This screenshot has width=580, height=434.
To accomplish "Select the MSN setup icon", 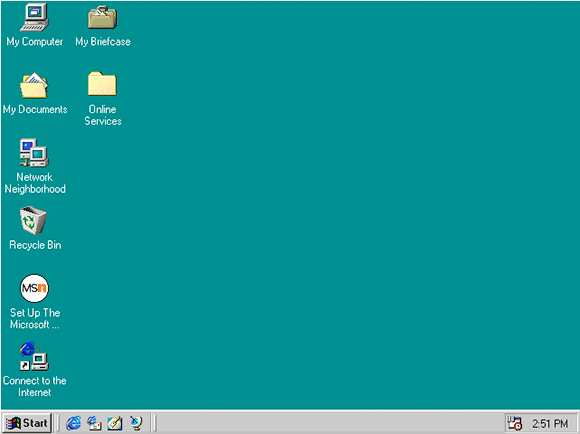I will coord(34,288).
